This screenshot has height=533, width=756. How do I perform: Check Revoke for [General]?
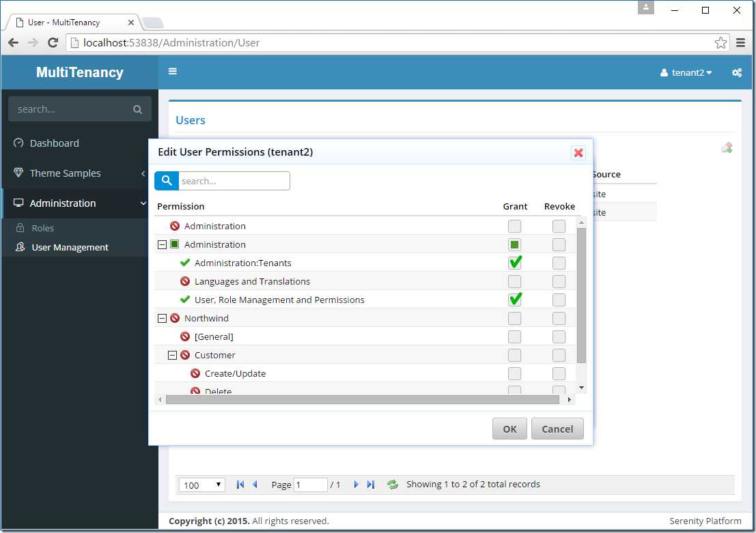pos(559,336)
